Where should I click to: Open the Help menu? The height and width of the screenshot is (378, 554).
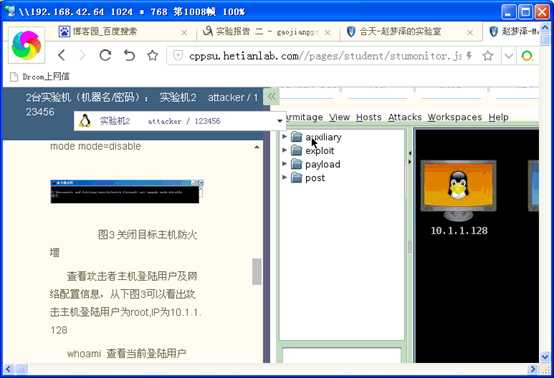click(x=498, y=117)
